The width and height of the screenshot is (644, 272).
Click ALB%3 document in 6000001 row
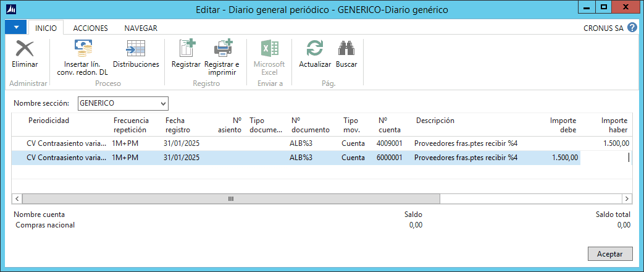301,158
